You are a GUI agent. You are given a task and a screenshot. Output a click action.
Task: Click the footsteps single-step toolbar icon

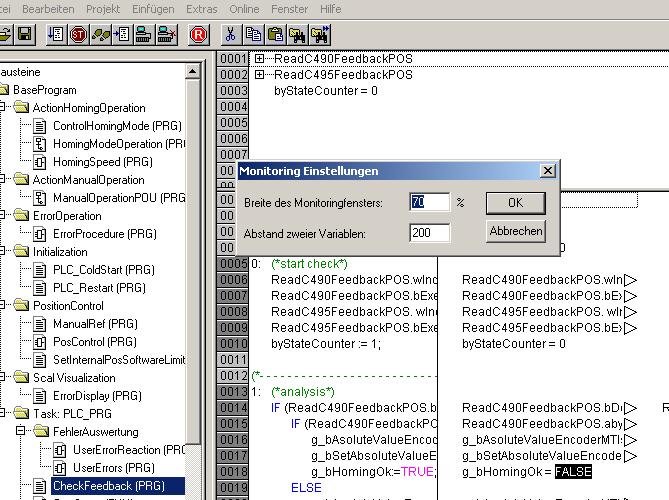click(100, 34)
